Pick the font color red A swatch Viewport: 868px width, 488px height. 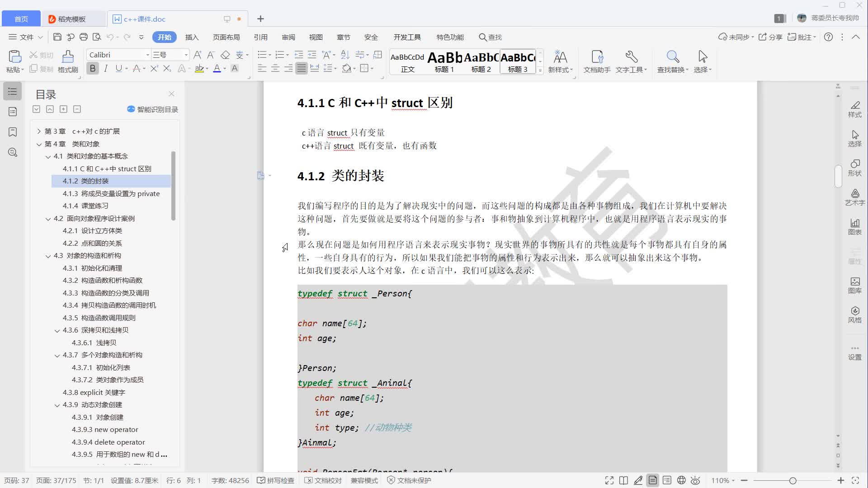coord(217,68)
